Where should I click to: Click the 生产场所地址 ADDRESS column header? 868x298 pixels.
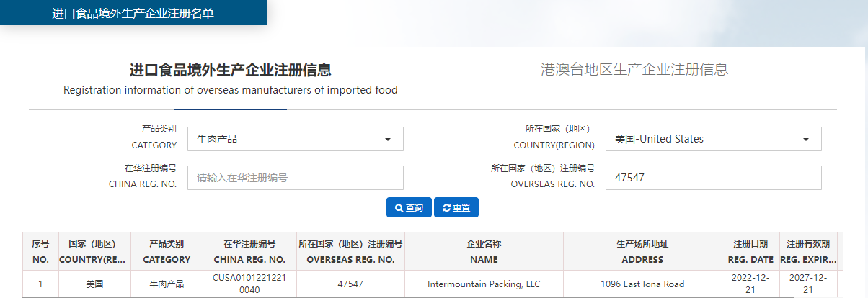(x=642, y=251)
